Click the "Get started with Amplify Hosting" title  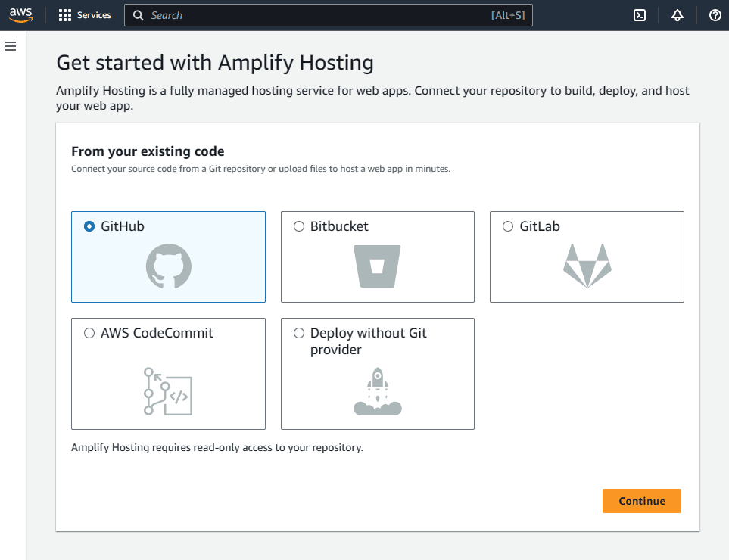(x=215, y=62)
